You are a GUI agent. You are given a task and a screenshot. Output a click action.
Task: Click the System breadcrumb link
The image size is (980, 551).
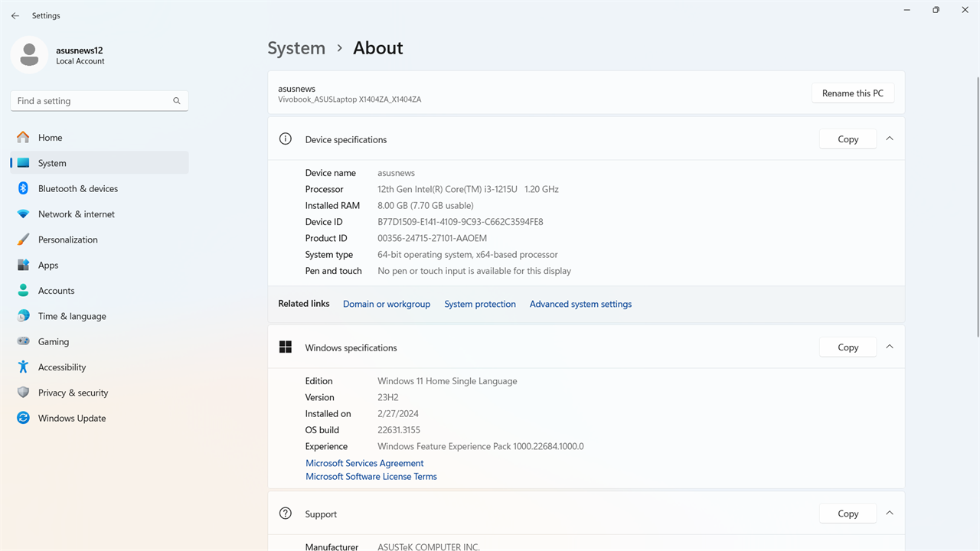tap(296, 48)
